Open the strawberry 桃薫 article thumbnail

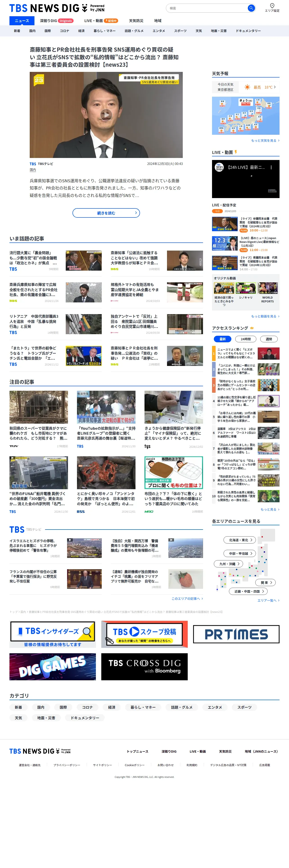pyautogui.click(x=185, y=579)
